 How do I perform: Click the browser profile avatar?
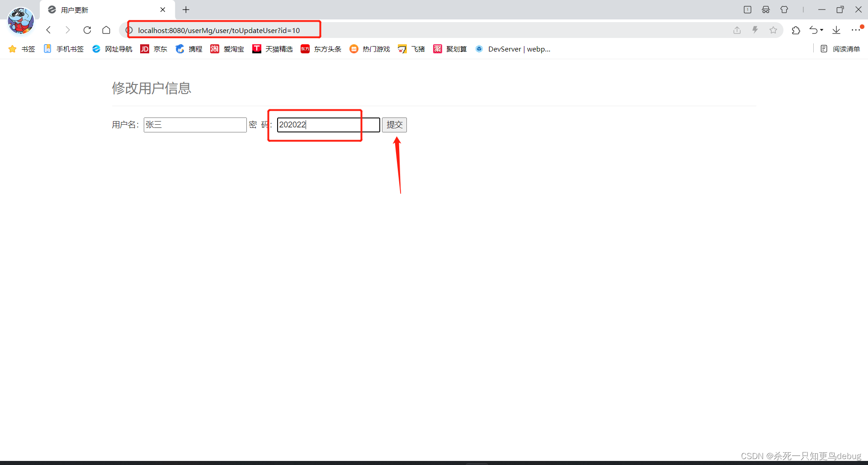[21, 21]
